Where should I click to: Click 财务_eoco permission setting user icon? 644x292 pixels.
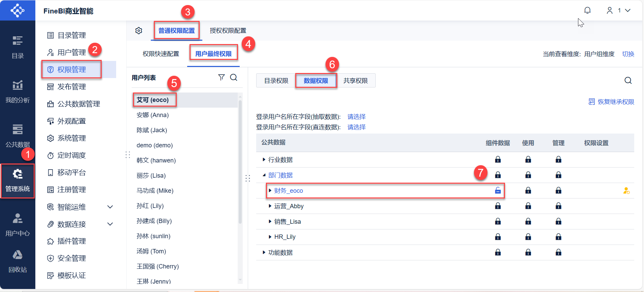[x=626, y=191]
